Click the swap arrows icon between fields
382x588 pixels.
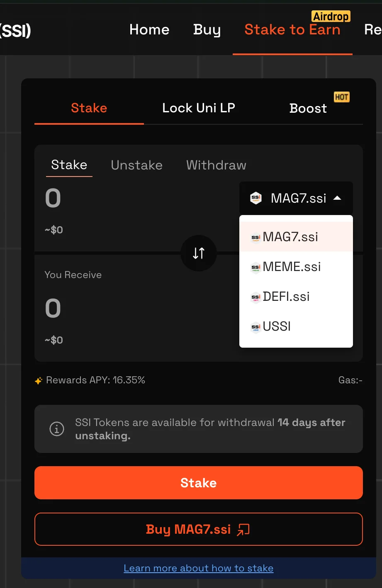click(199, 253)
